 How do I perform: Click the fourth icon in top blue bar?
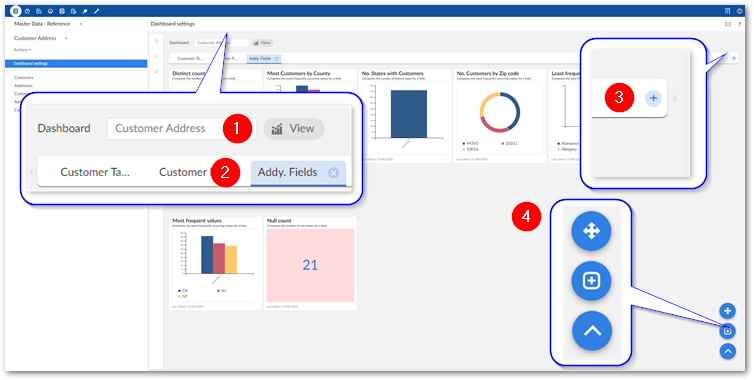click(x=50, y=11)
